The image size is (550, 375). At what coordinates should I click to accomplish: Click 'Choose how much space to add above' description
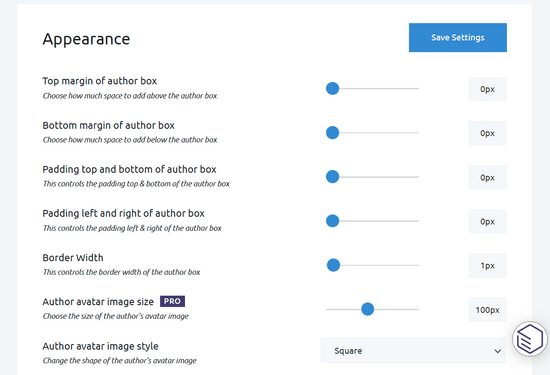pos(130,96)
